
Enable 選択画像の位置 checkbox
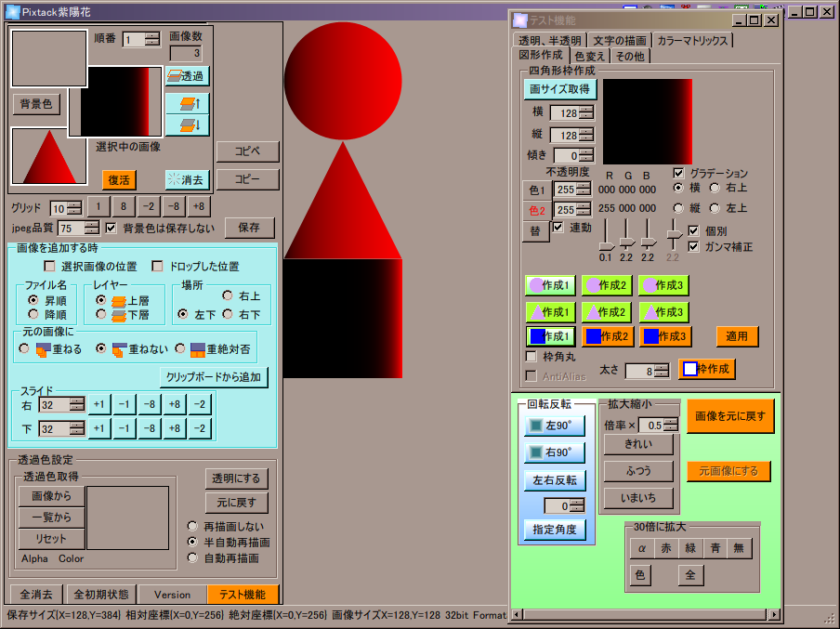[x=50, y=266]
